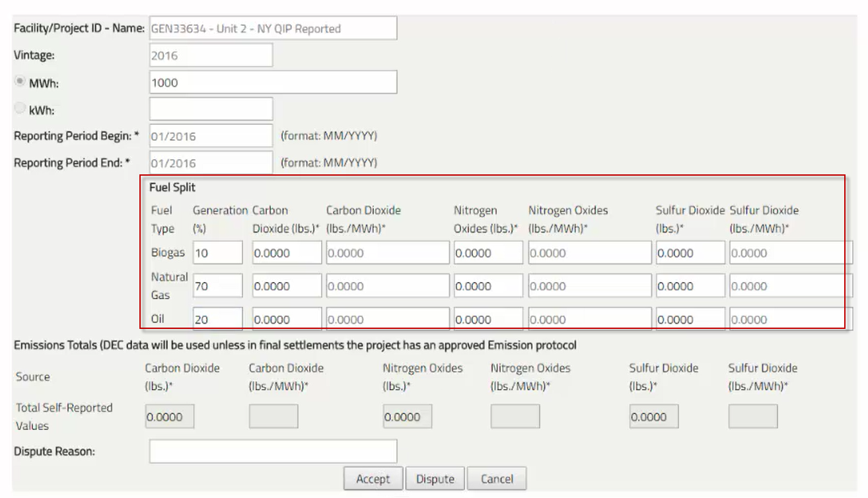Click the Vintage field showing 2016
This screenshot has width=868, height=498.
tap(211, 55)
